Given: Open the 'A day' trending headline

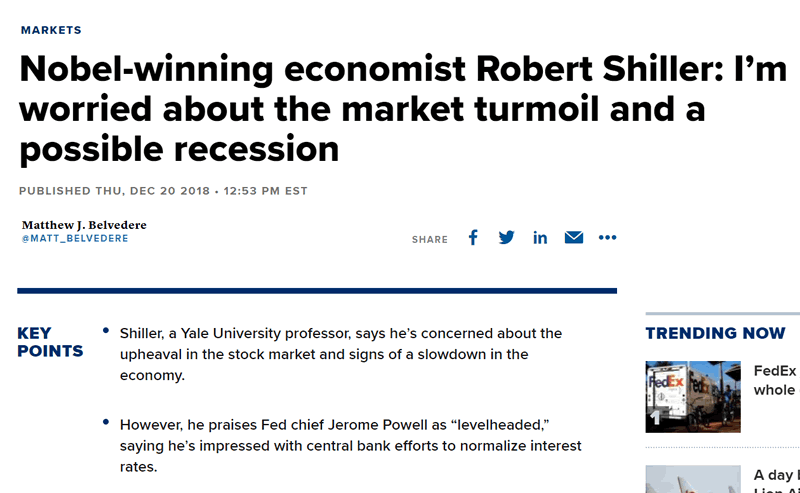Looking at the screenshot, I should coord(775,476).
